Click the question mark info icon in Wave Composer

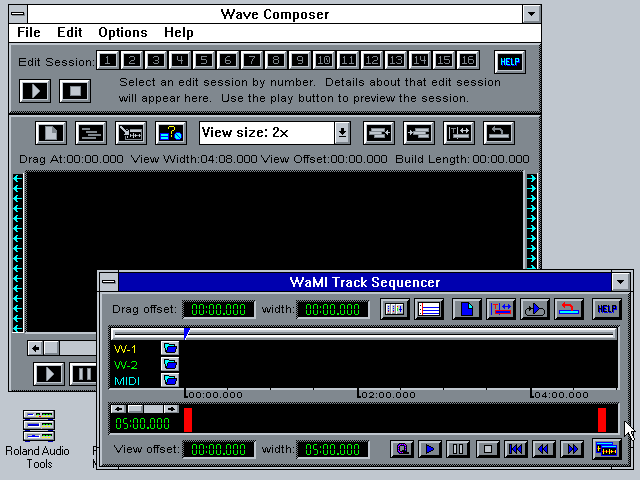(171, 133)
